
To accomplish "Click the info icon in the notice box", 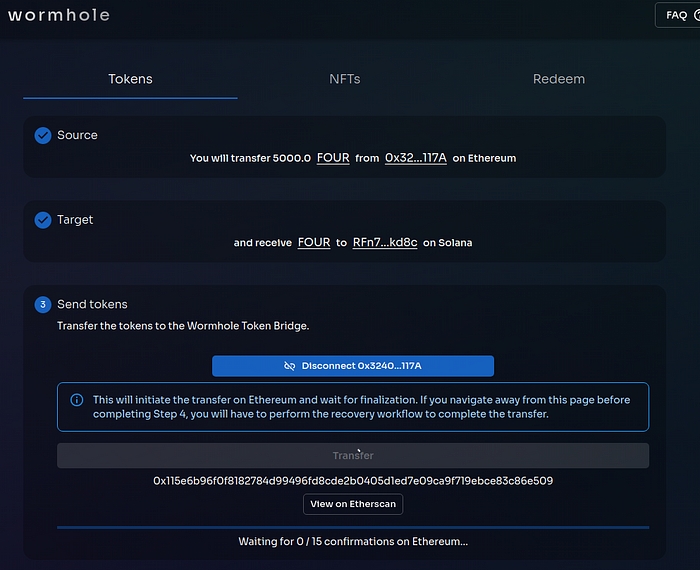I will point(77,400).
